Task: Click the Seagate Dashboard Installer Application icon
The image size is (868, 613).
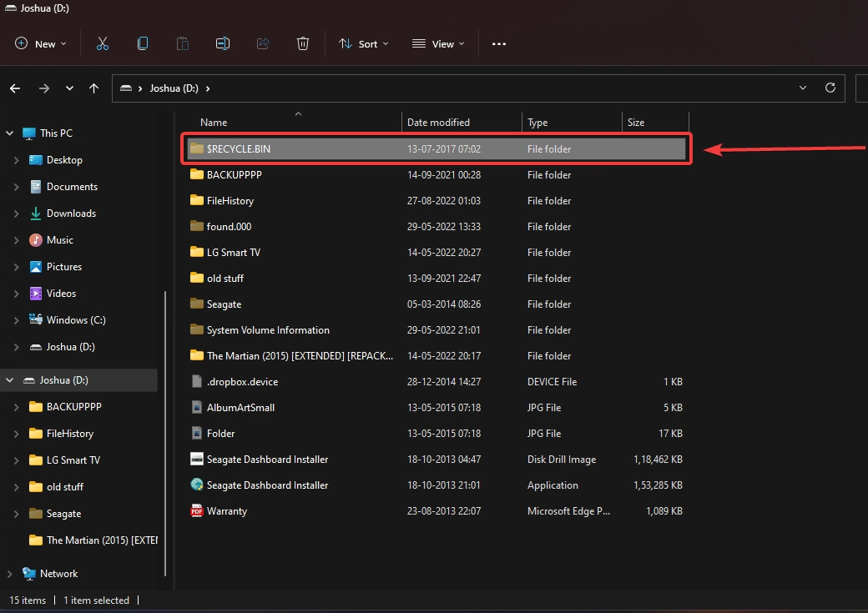Action: click(x=196, y=485)
